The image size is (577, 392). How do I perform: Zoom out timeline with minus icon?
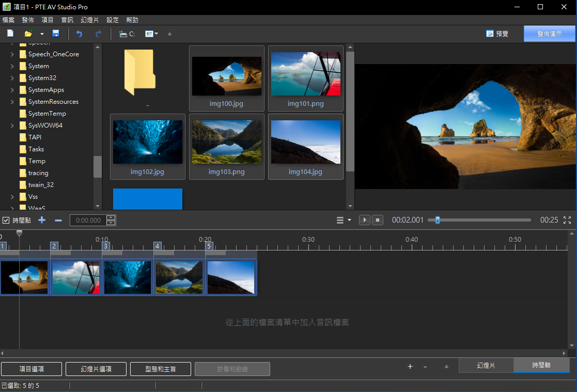coord(426,367)
